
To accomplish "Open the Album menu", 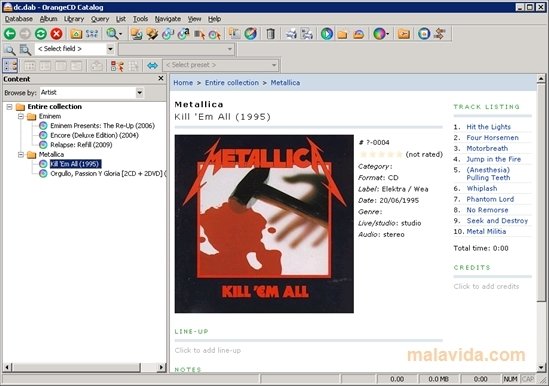I will pos(48,19).
